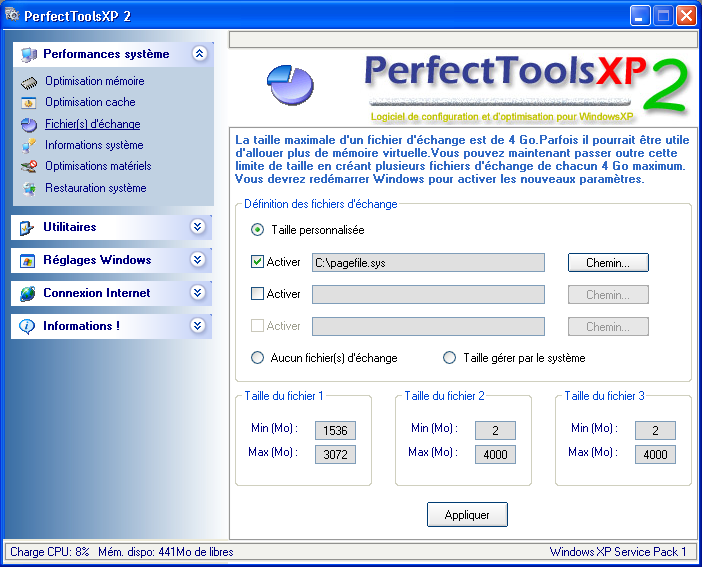Click the Réglages Windows section header
The height and width of the screenshot is (567, 702).
point(111,260)
